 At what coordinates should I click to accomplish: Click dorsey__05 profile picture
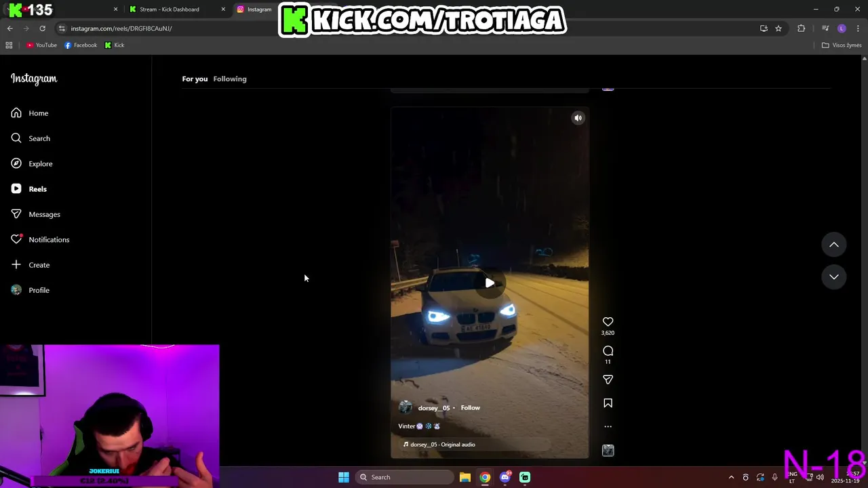pyautogui.click(x=406, y=407)
